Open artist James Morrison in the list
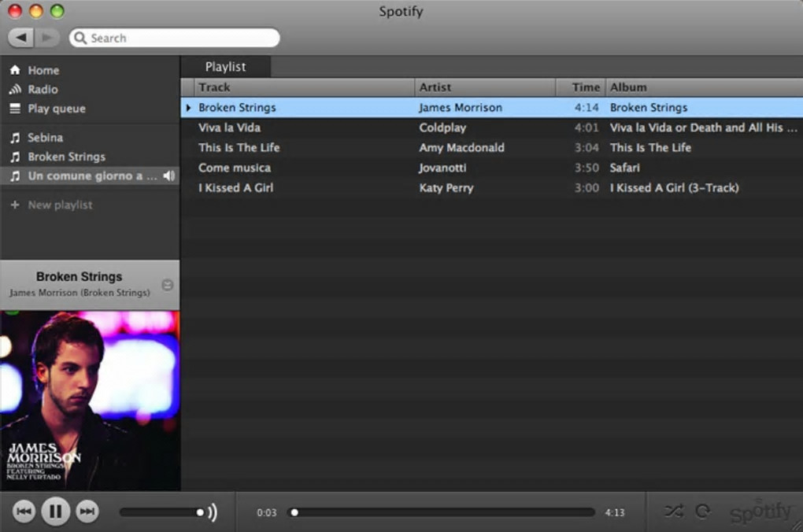Viewport: 803px width, 532px height. pos(461,108)
